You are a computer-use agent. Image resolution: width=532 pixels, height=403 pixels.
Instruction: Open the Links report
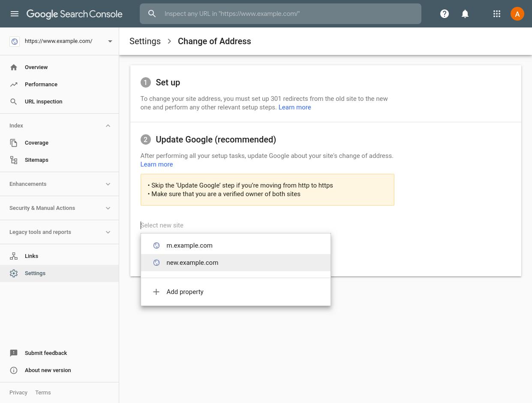pos(31,256)
